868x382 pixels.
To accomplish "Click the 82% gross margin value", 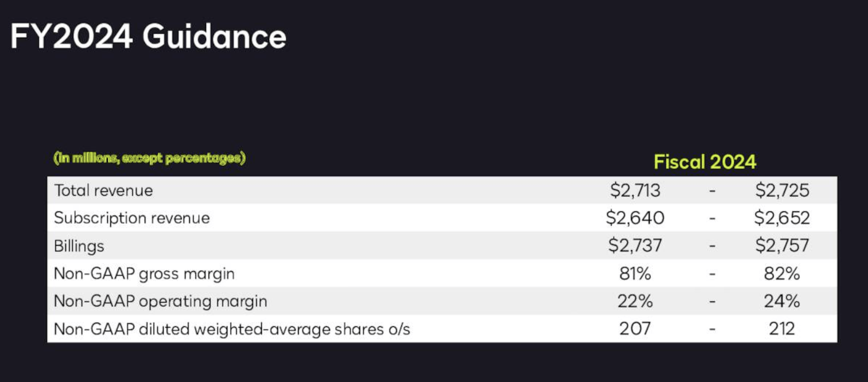I will pos(782,274).
